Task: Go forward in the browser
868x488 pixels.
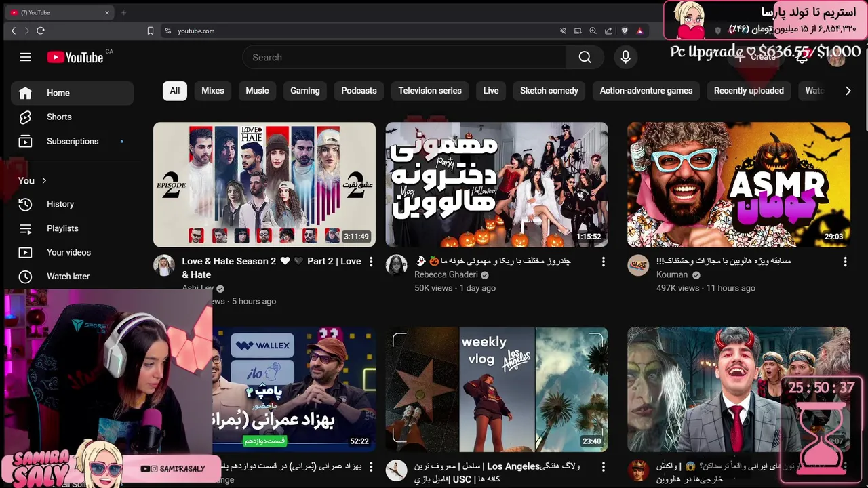Action: (27, 30)
